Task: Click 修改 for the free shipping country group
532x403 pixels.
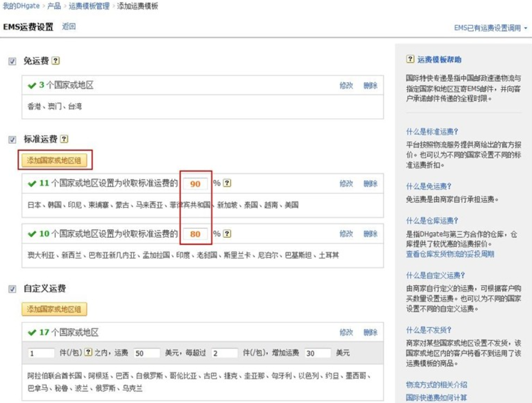Action: tap(346, 86)
